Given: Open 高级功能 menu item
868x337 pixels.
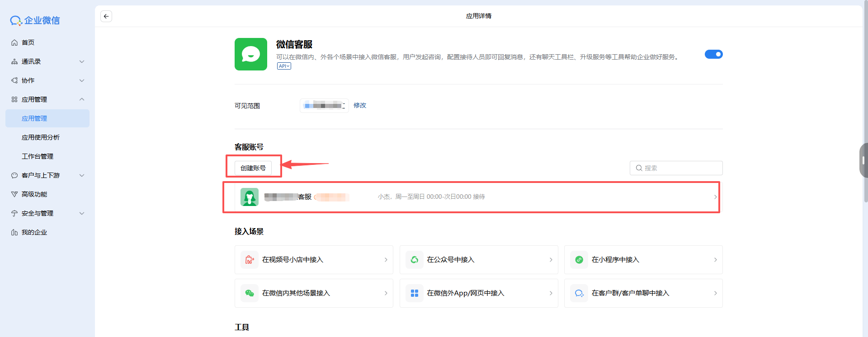Looking at the screenshot, I should pyautogui.click(x=47, y=194).
